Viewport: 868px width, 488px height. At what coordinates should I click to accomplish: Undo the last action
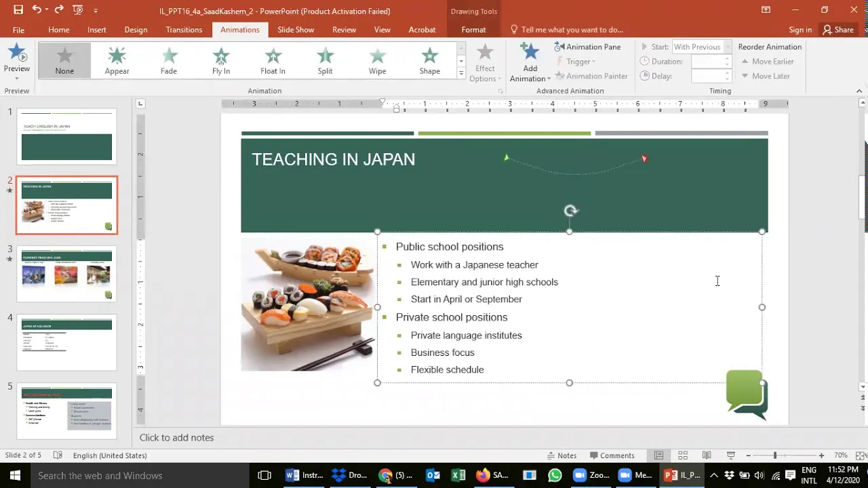(x=37, y=10)
